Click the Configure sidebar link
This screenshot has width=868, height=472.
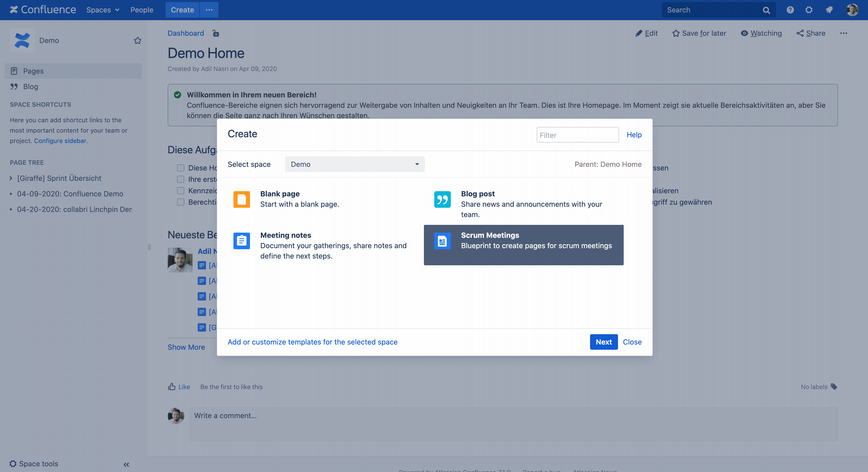click(x=60, y=141)
